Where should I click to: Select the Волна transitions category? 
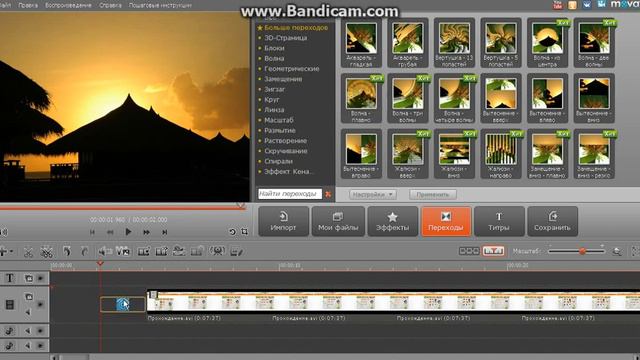pyautogui.click(x=274, y=58)
